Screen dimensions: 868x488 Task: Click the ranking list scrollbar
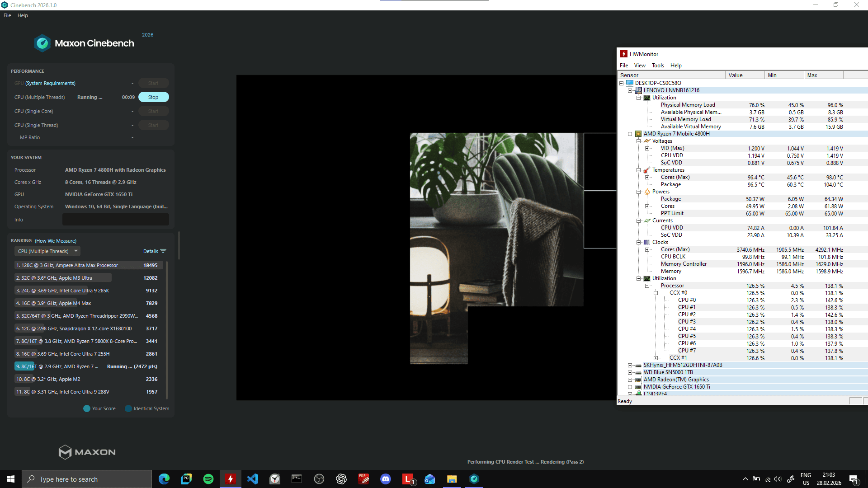(167, 330)
